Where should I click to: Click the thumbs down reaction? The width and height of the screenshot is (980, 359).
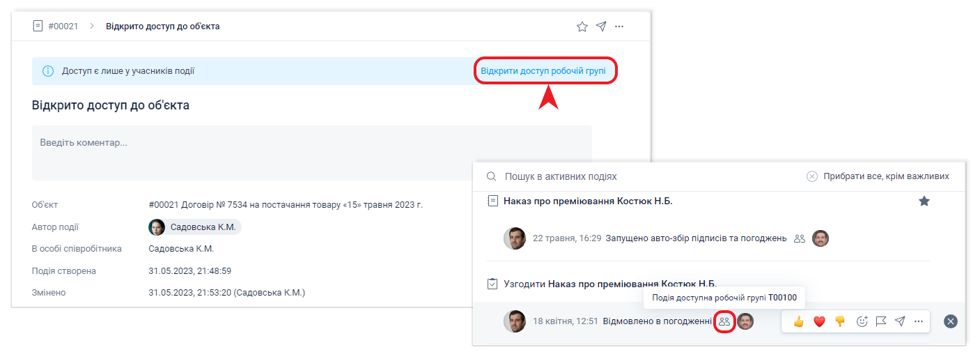pos(840,321)
